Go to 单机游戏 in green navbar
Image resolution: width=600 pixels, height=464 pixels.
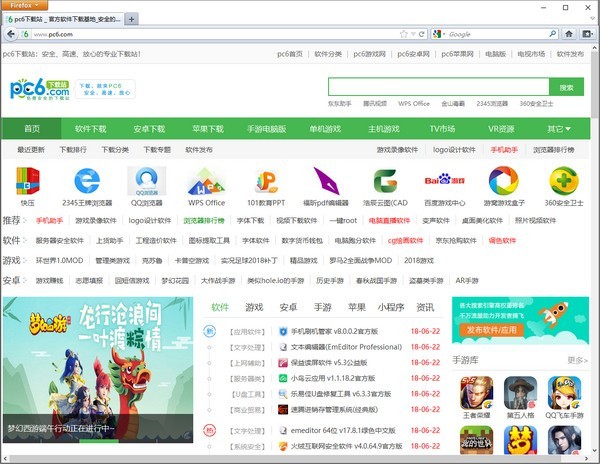(325, 129)
